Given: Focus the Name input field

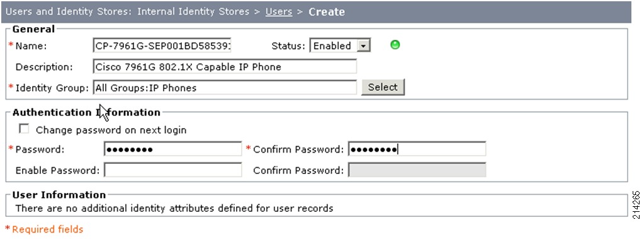Looking at the screenshot, I should (x=162, y=45).
